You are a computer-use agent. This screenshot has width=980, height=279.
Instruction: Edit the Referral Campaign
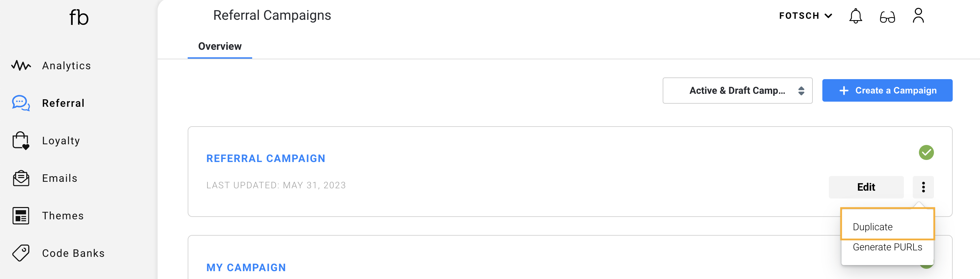click(866, 187)
